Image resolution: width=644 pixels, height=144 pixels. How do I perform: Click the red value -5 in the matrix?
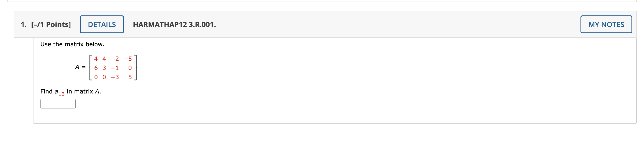coord(128,59)
